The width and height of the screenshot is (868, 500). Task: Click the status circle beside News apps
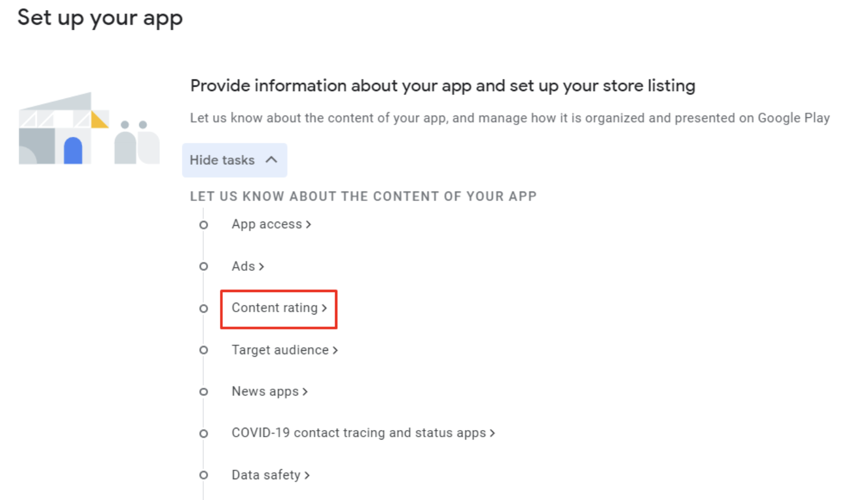(203, 391)
